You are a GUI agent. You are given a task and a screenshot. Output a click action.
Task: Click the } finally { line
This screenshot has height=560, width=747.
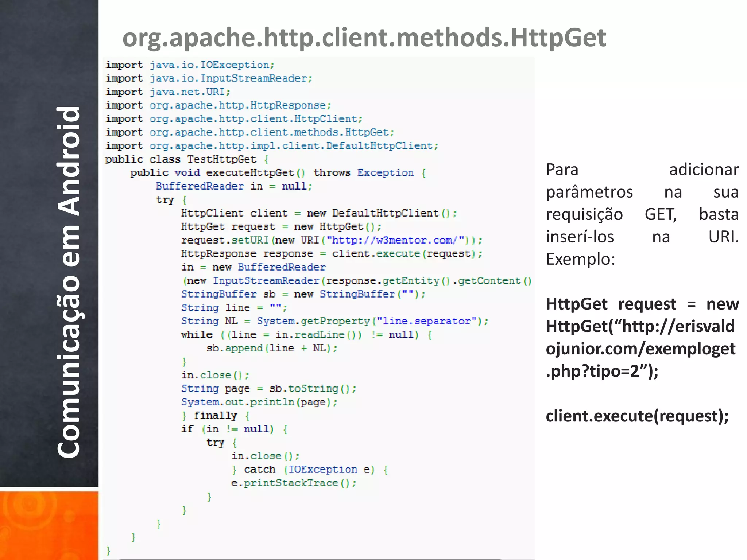[216, 416]
